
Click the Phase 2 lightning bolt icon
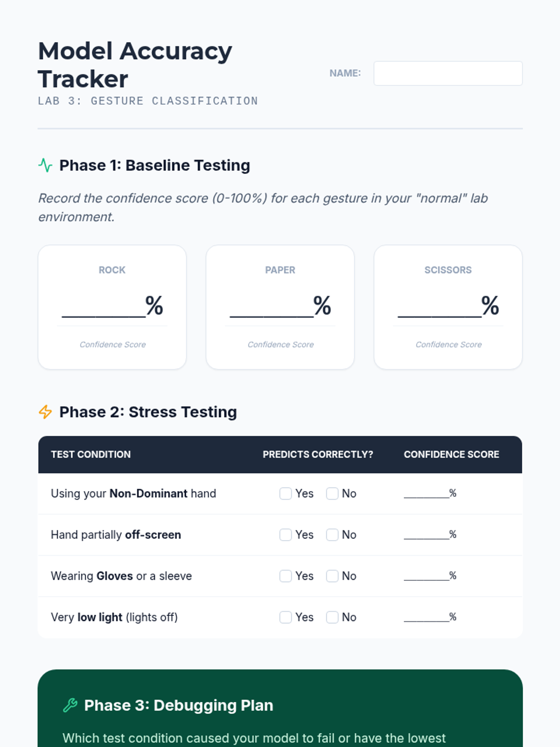coord(45,412)
